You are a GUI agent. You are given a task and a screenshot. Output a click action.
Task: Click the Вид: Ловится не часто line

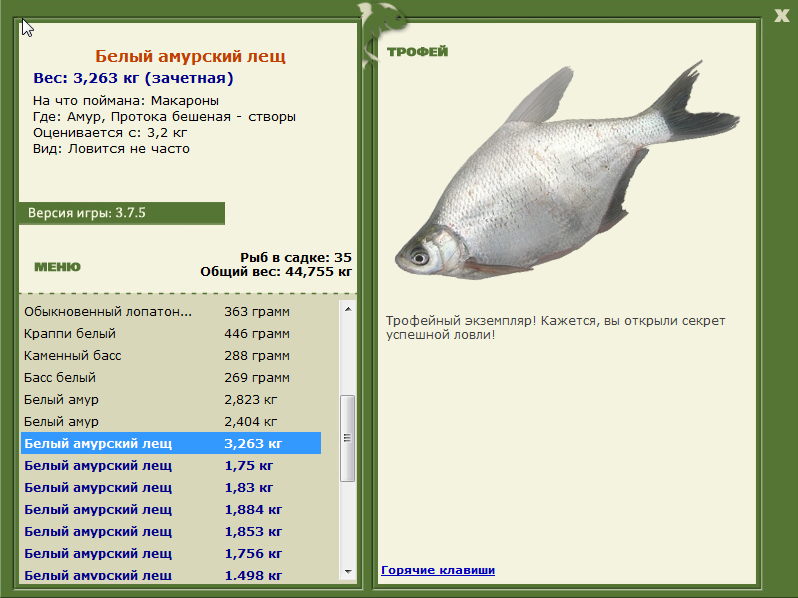[111, 149]
